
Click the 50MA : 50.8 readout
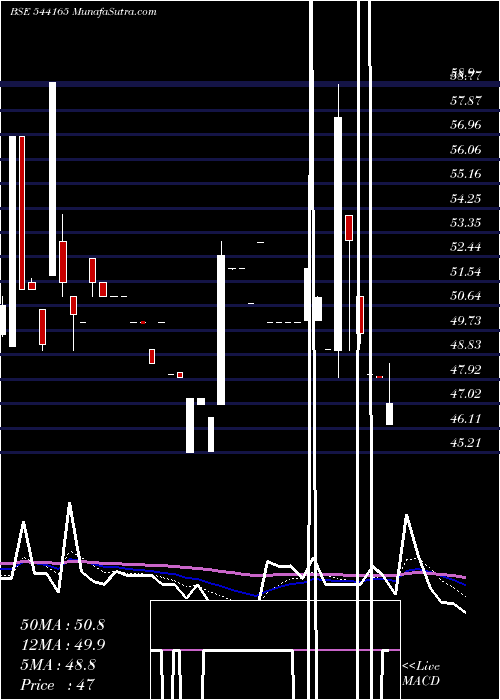(62, 625)
